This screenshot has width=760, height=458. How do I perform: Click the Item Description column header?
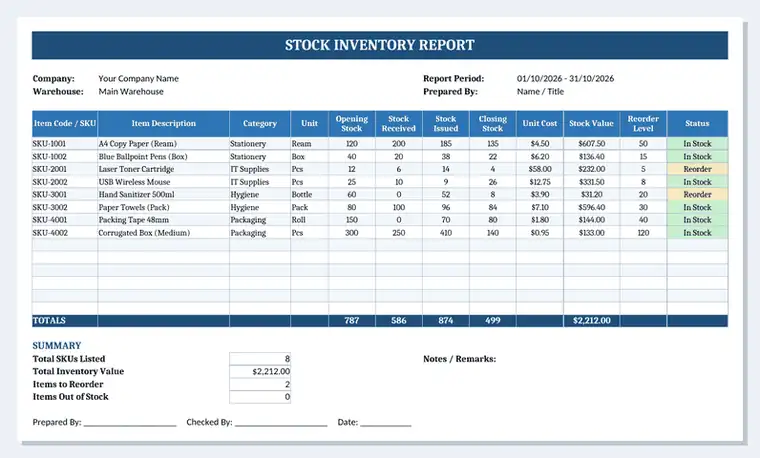pos(163,124)
